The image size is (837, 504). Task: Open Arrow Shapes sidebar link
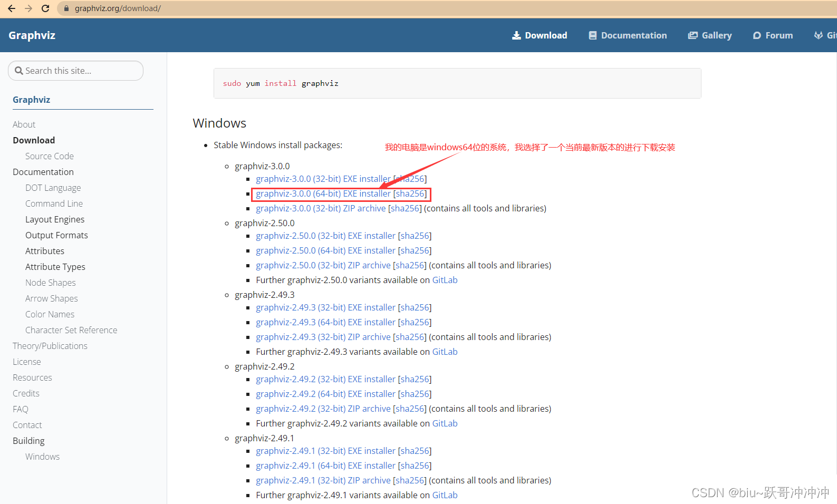(52, 298)
